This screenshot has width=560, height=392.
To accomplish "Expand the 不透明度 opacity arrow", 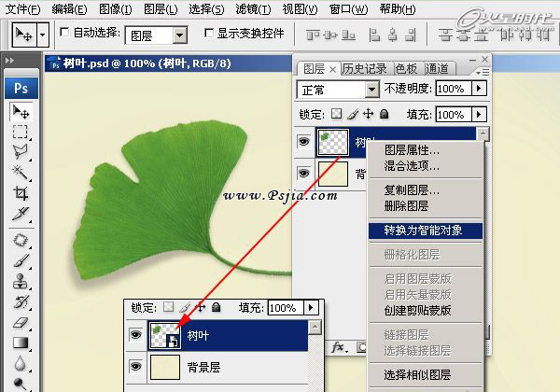I will (480, 89).
